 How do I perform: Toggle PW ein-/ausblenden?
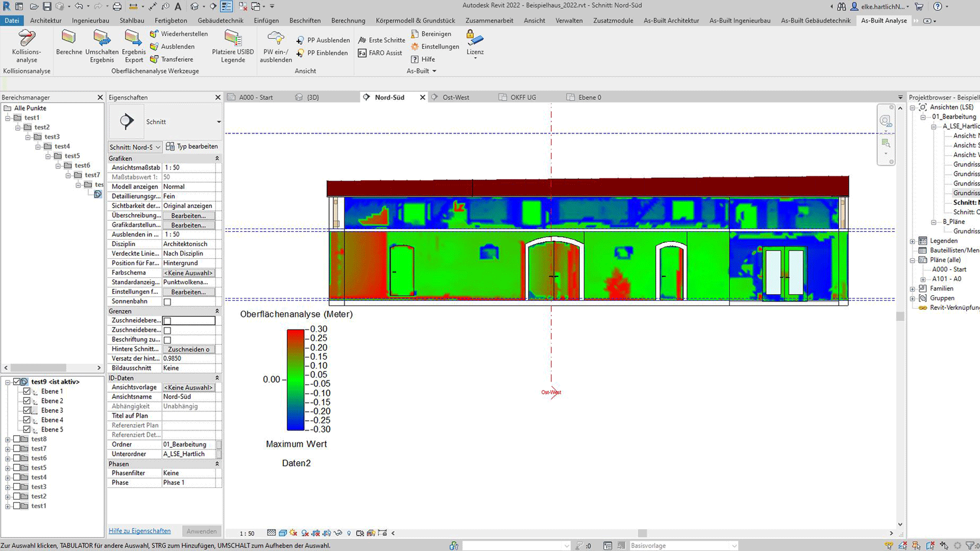point(276,46)
